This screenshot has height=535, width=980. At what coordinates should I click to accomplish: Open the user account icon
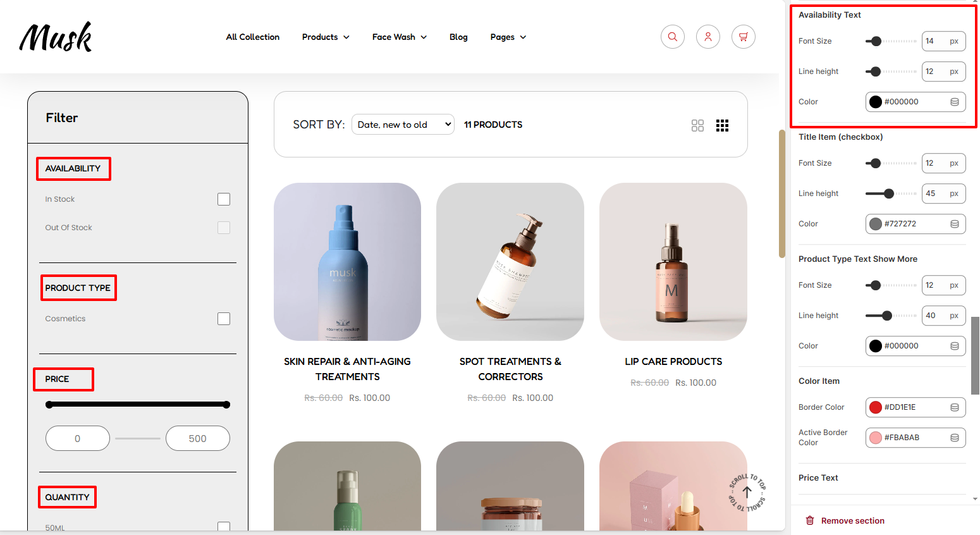click(707, 37)
